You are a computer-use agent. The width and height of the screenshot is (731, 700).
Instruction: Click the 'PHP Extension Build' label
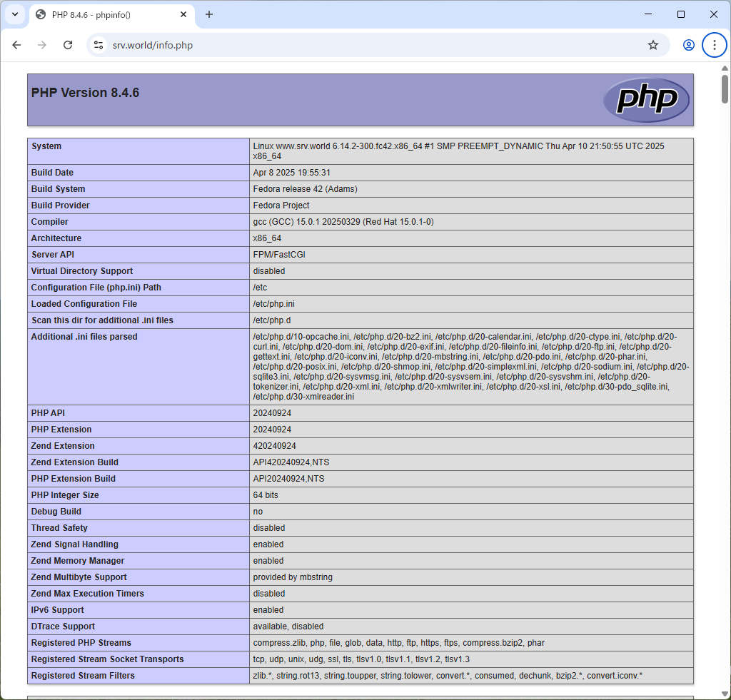(x=74, y=479)
